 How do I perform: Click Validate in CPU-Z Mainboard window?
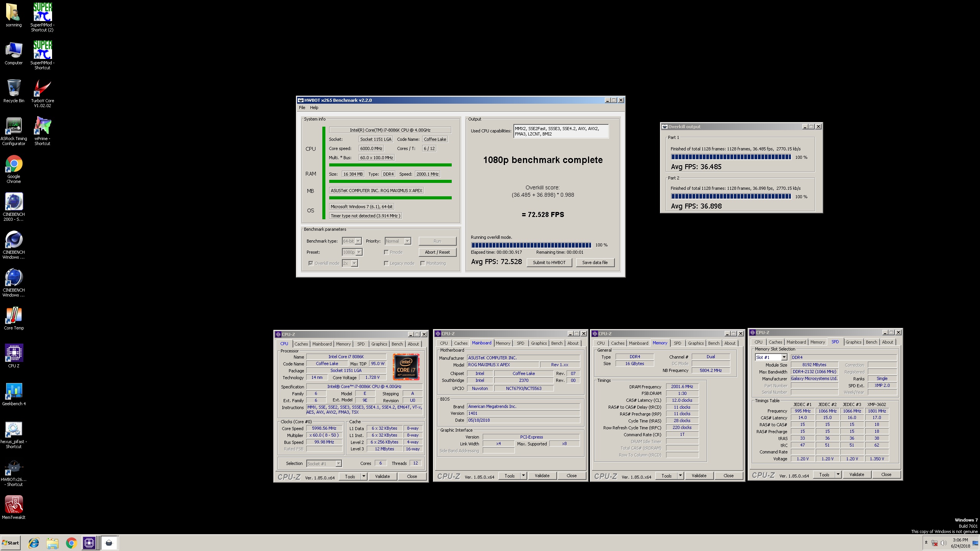[x=542, y=476]
